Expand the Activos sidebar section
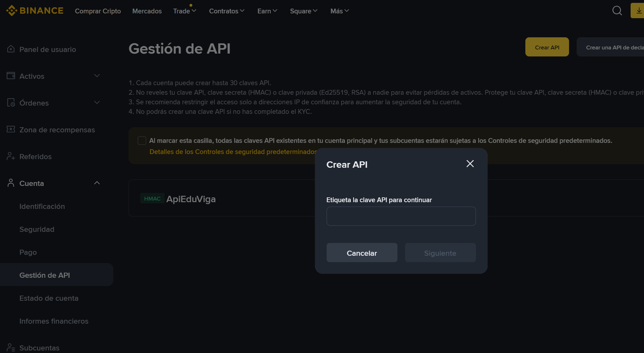This screenshot has width=644, height=353. pos(97,76)
